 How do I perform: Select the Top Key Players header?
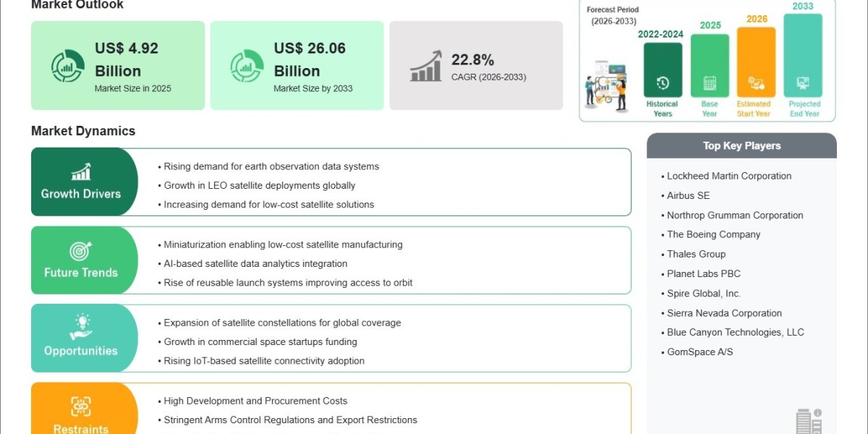click(x=741, y=145)
